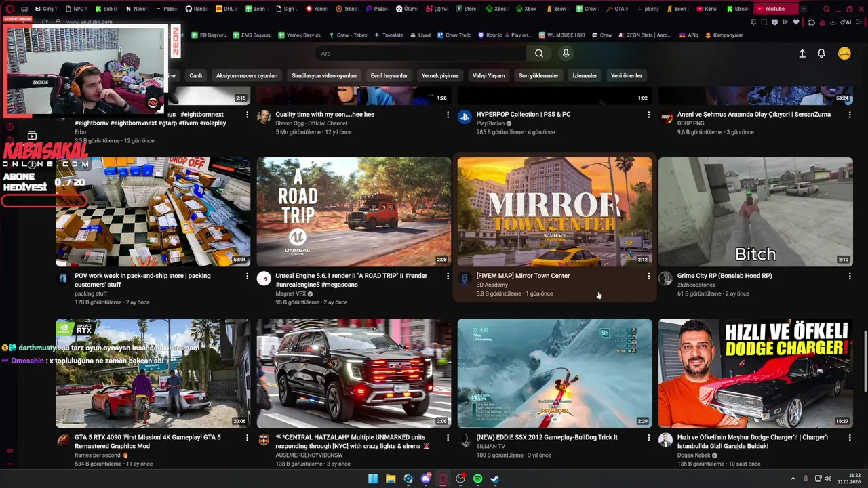The height and width of the screenshot is (488, 868).
Task: Open taskbar volume control
Action: pyautogui.click(x=827, y=479)
